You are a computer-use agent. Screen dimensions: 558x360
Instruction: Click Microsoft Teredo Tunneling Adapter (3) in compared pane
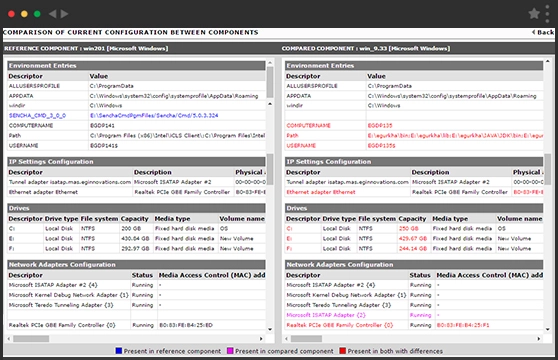338,305
